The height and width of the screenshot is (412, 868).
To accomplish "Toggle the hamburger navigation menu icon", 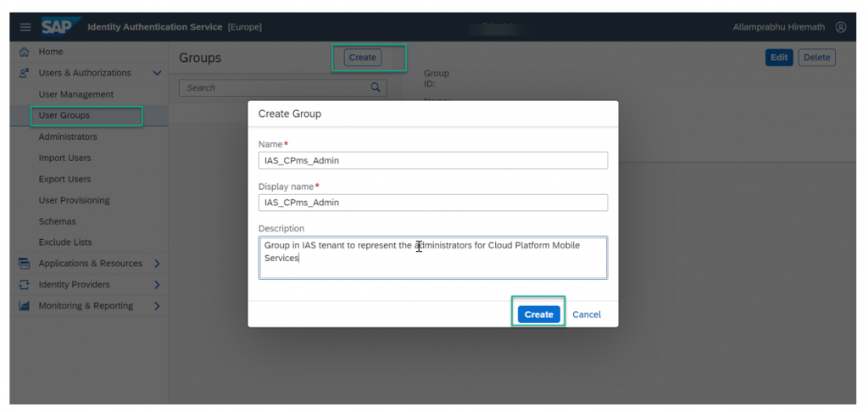I will [25, 27].
